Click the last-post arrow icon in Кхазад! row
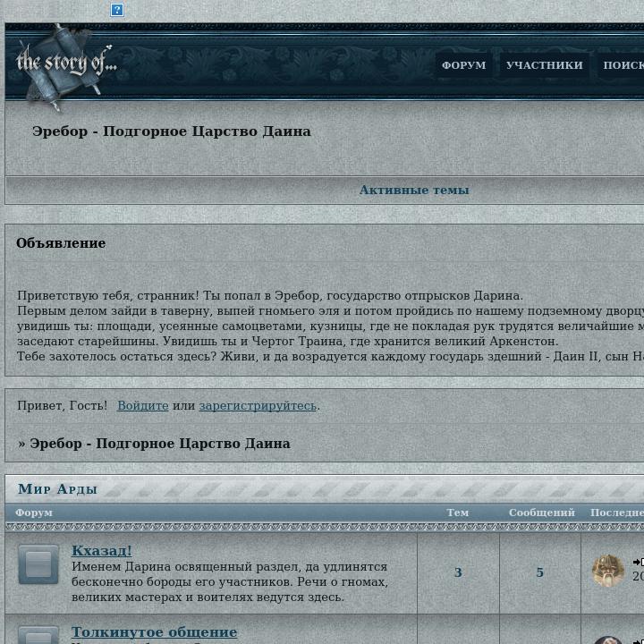644x644 pixels. [638, 562]
